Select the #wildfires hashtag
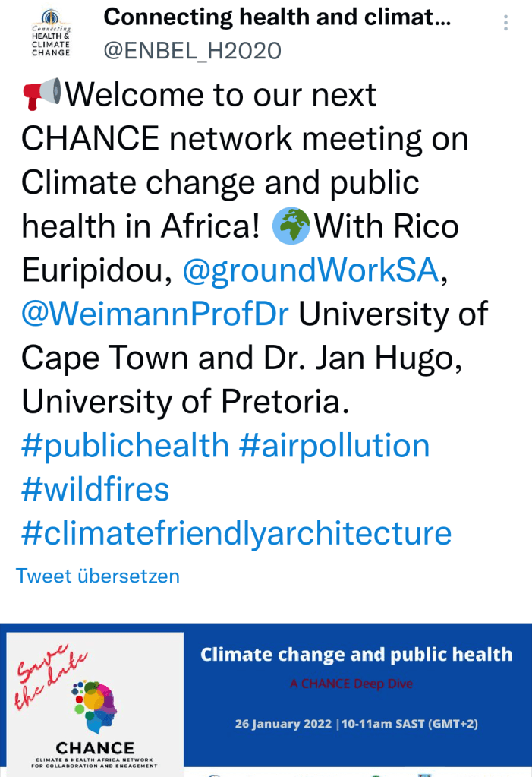This screenshot has width=532, height=777. (x=95, y=489)
